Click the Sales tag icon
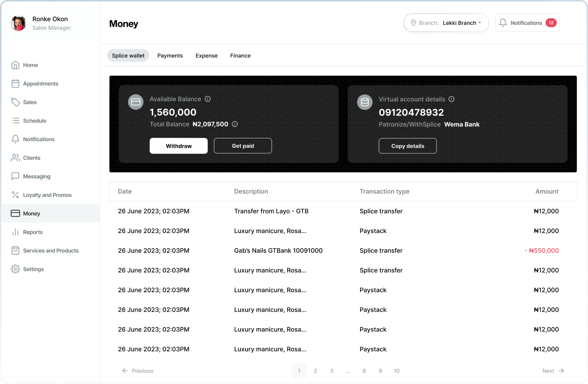This screenshot has height=384, width=588. click(15, 102)
